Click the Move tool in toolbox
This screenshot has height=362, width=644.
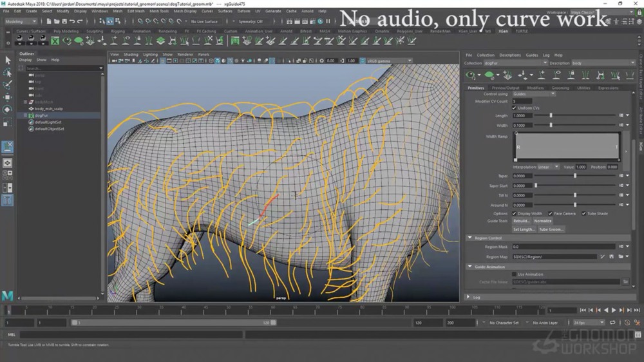[7, 97]
